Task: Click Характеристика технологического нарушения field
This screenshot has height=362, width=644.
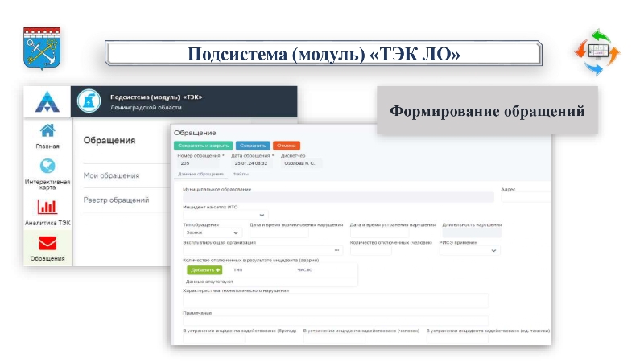Action: pyautogui.click(x=336, y=300)
